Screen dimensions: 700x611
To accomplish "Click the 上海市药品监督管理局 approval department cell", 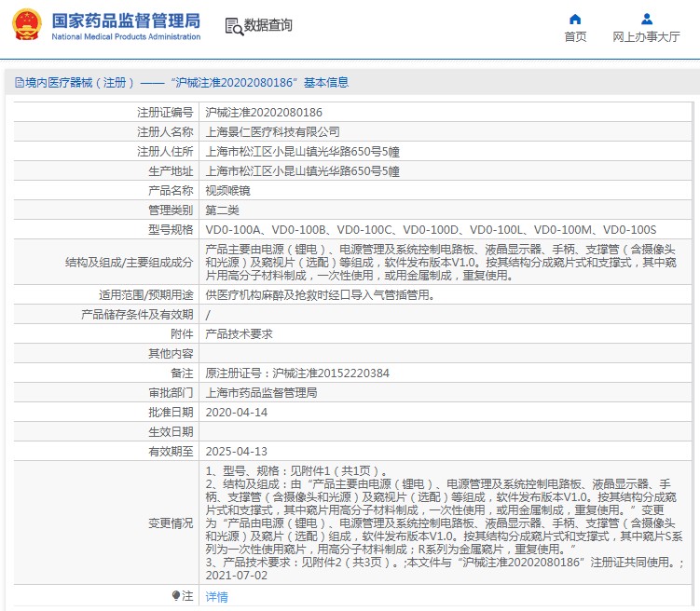I will click(x=261, y=392).
